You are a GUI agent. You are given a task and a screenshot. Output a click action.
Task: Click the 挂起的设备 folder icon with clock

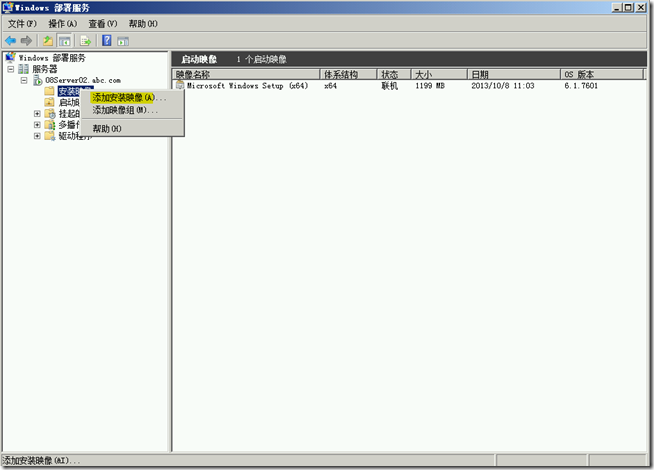(50, 113)
